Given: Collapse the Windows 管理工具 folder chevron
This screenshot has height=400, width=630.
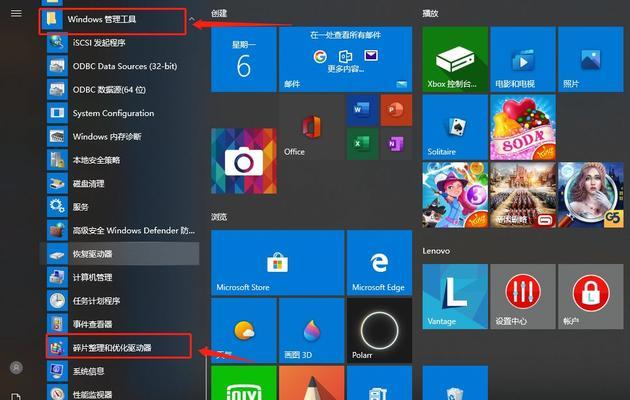Looking at the screenshot, I should point(192,19).
